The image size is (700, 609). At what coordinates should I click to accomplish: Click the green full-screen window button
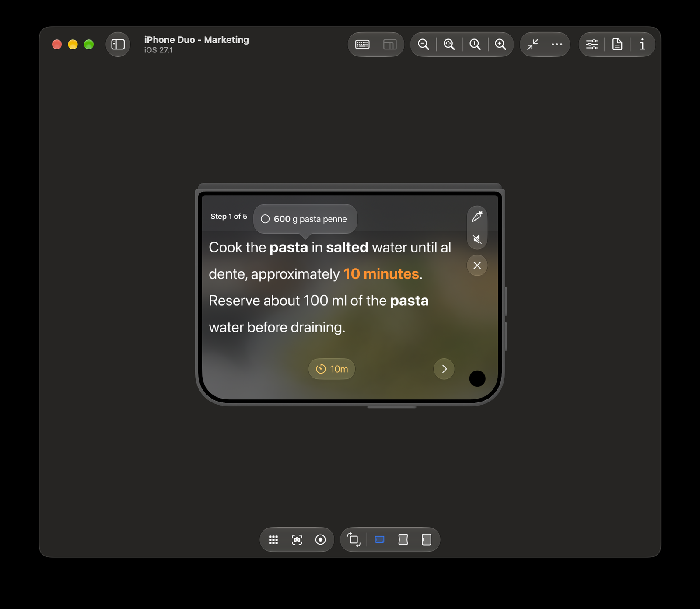[x=89, y=44]
